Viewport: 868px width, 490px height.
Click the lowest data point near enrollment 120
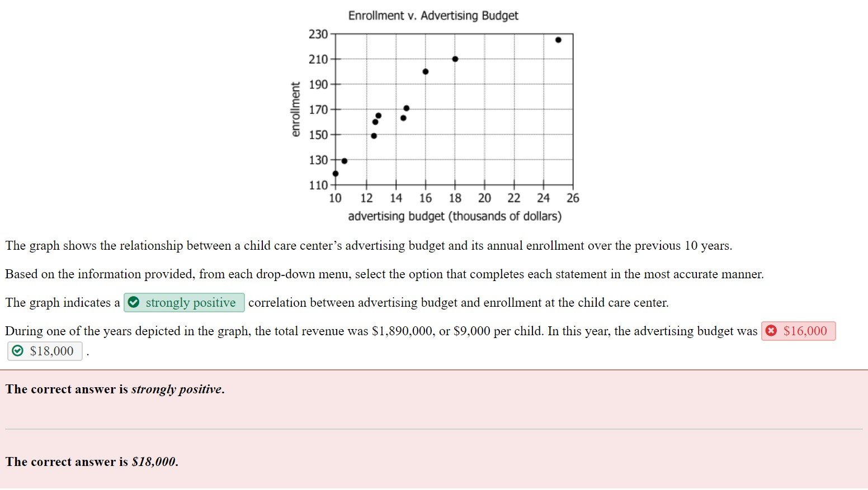click(x=336, y=173)
